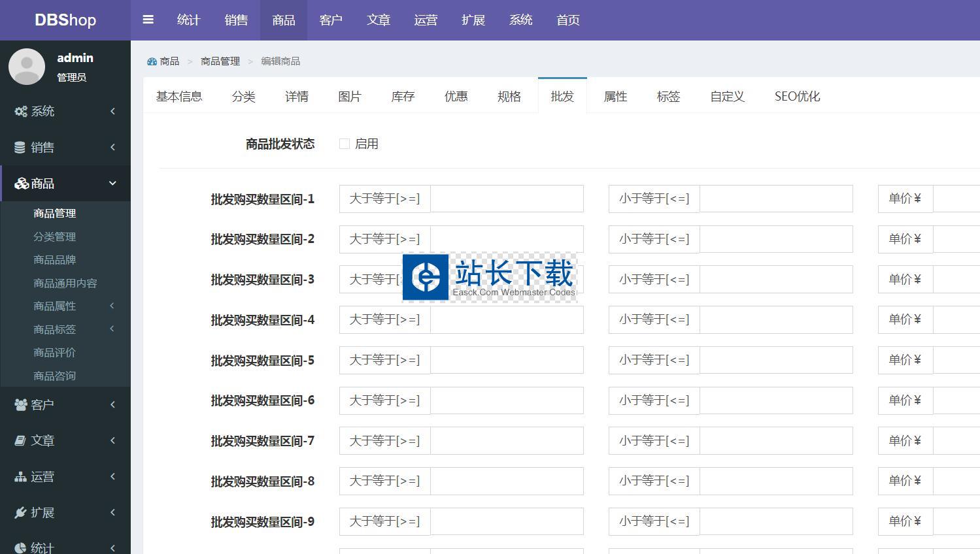Click the 销售 database icon in sidebar
The width and height of the screenshot is (980, 554).
20,148
